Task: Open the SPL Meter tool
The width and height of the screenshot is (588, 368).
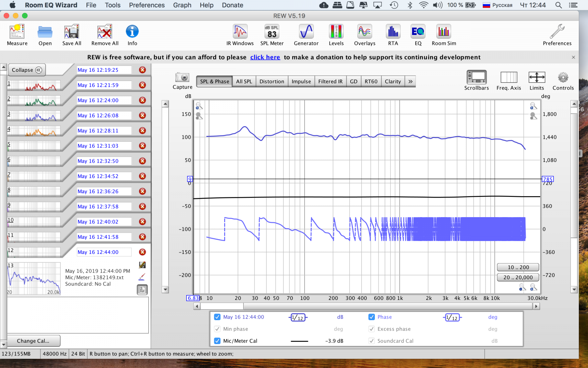Action: [272, 32]
